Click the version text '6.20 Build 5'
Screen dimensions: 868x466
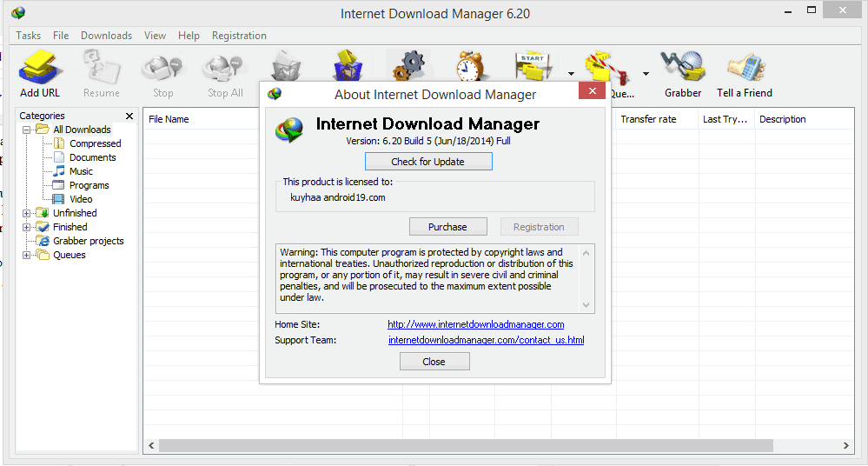408,141
